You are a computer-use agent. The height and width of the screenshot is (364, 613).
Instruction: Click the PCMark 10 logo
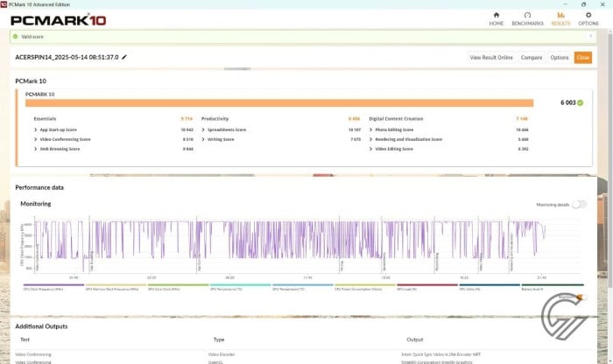59,20
